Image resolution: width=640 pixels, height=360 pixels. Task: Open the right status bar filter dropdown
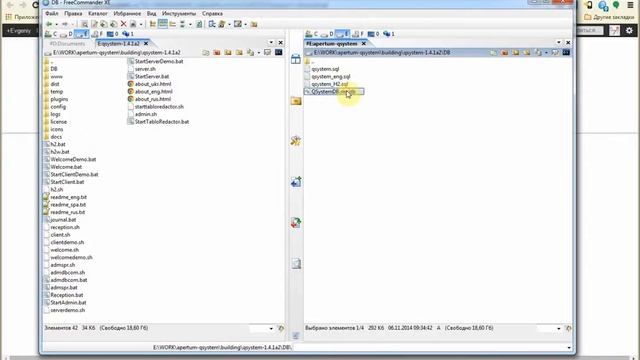(559, 328)
